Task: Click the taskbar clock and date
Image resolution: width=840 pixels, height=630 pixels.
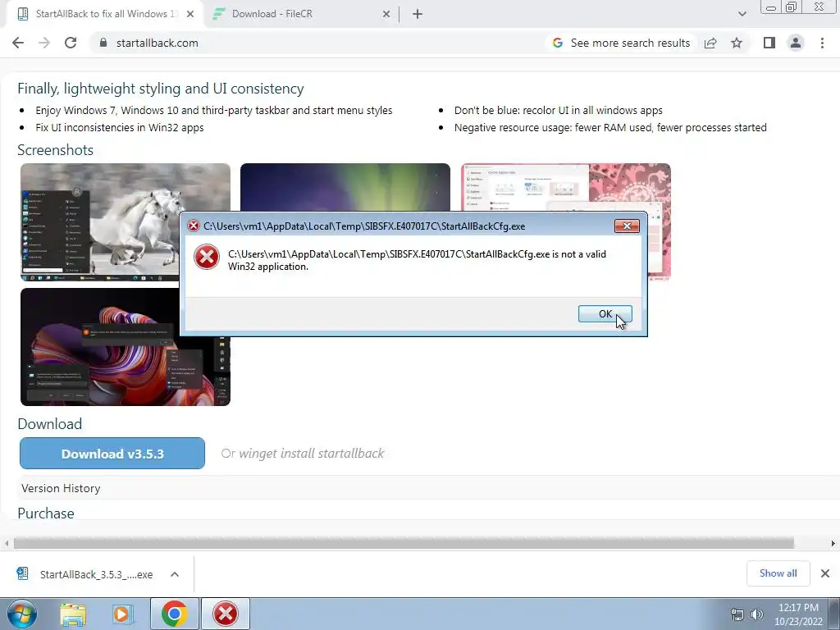Action: pyautogui.click(x=798, y=614)
